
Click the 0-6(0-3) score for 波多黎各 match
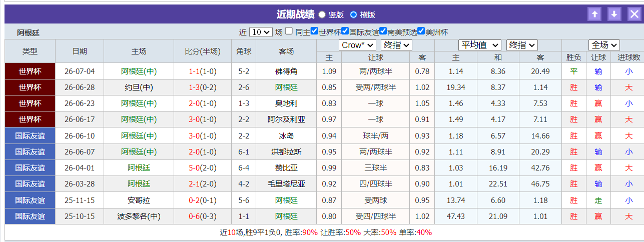click(x=203, y=216)
